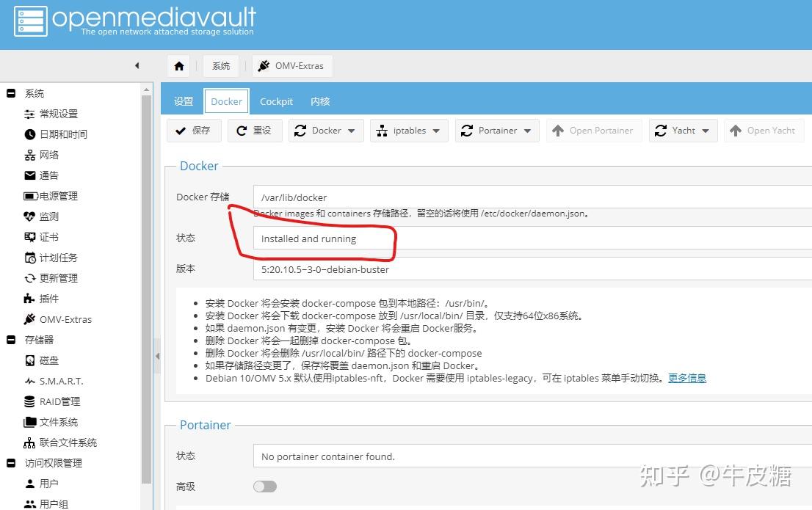Click the refresh icon on Yacht button
The image size is (812, 510).
pos(660,131)
